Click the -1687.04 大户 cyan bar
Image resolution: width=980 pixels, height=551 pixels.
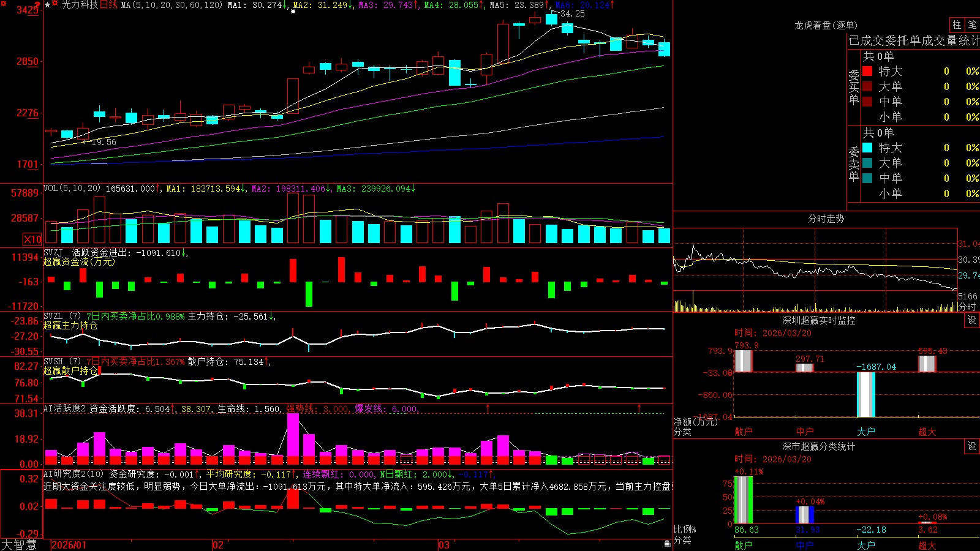click(x=866, y=394)
